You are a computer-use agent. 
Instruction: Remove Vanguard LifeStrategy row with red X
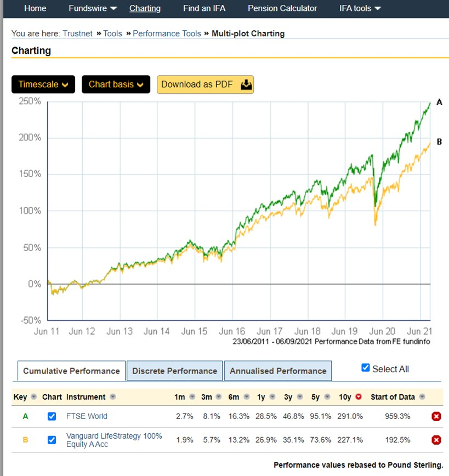[436, 440]
